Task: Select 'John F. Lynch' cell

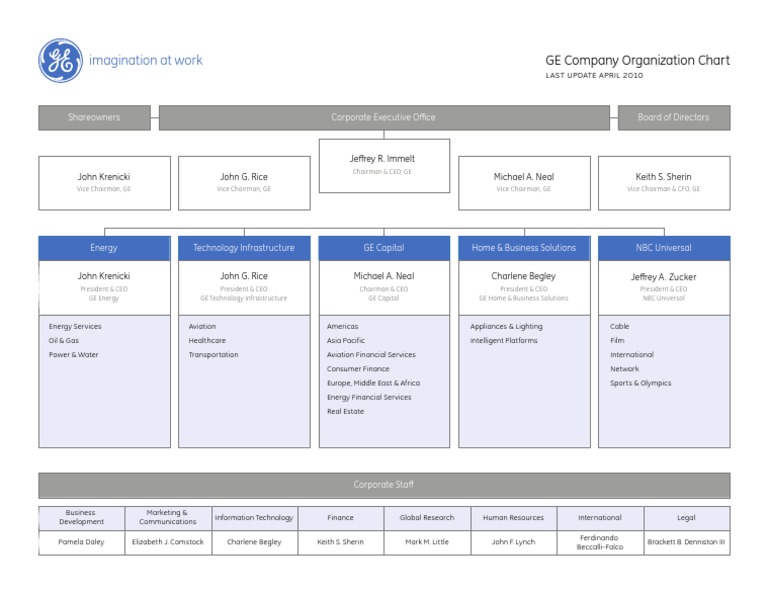Action: pyautogui.click(x=514, y=543)
